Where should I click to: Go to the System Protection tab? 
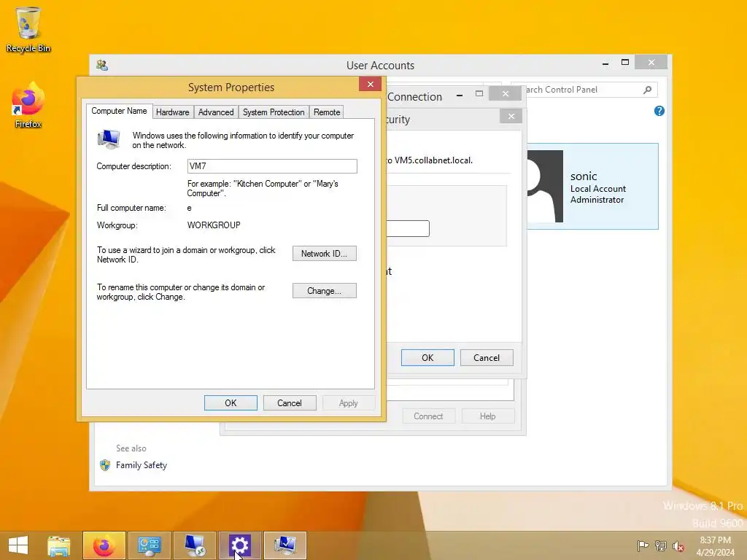click(x=274, y=112)
